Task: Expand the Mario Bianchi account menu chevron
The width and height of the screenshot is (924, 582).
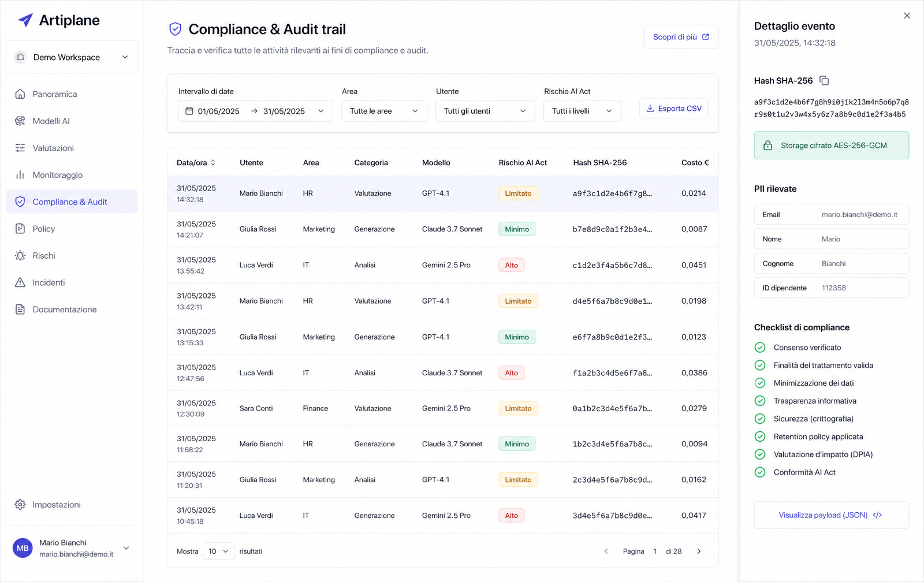Action: (x=126, y=548)
